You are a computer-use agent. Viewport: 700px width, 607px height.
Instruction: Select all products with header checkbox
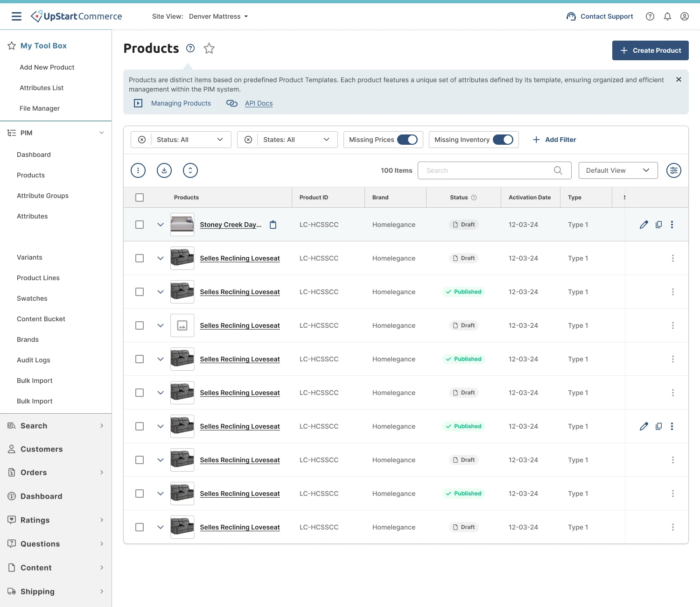point(140,198)
